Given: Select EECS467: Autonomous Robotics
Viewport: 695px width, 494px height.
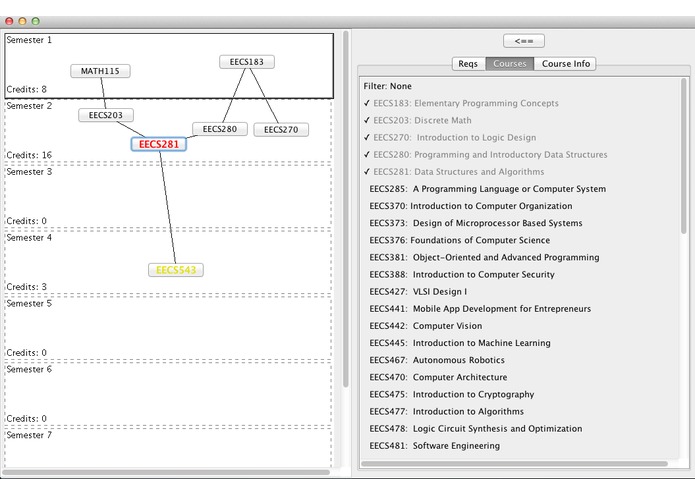Looking at the screenshot, I should (x=437, y=360).
